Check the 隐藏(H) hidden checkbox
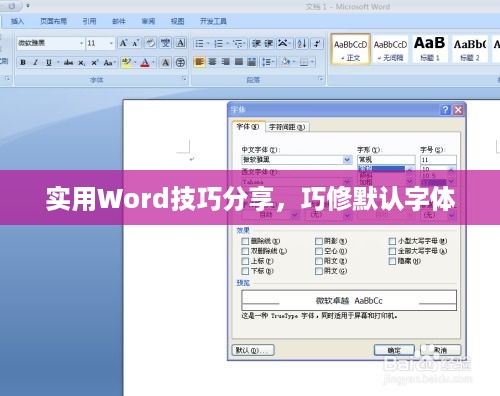500x396 pixels. coord(392,261)
